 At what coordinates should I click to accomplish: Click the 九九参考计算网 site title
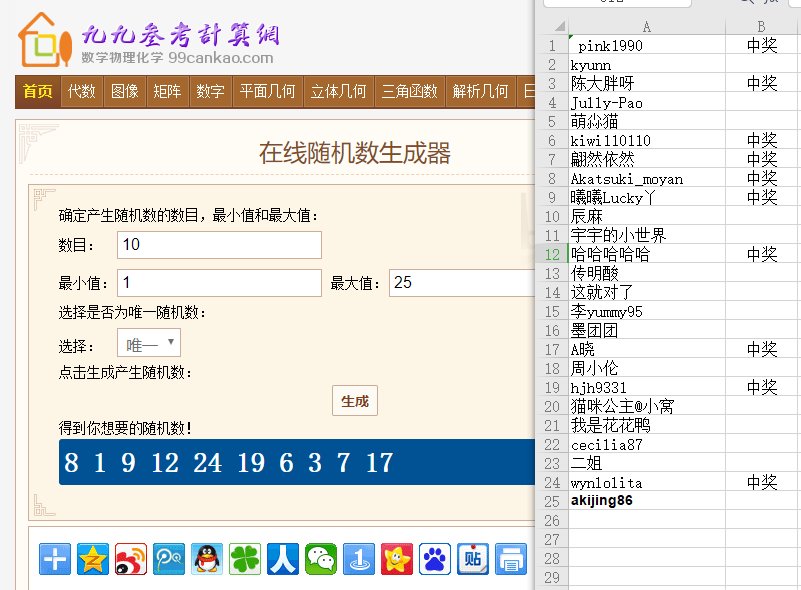[181, 35]
